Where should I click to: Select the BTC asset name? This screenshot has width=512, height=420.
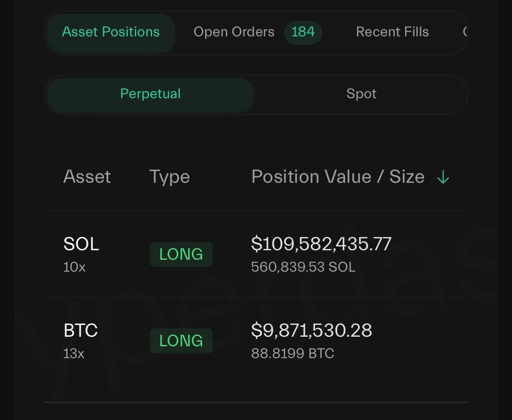click(80, 330)
